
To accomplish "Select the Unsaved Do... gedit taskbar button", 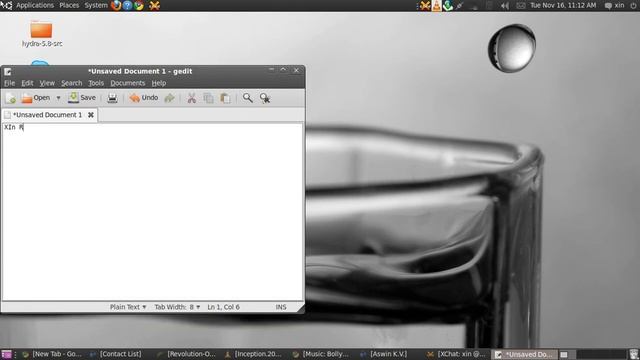I will click(x=524, y=354).
